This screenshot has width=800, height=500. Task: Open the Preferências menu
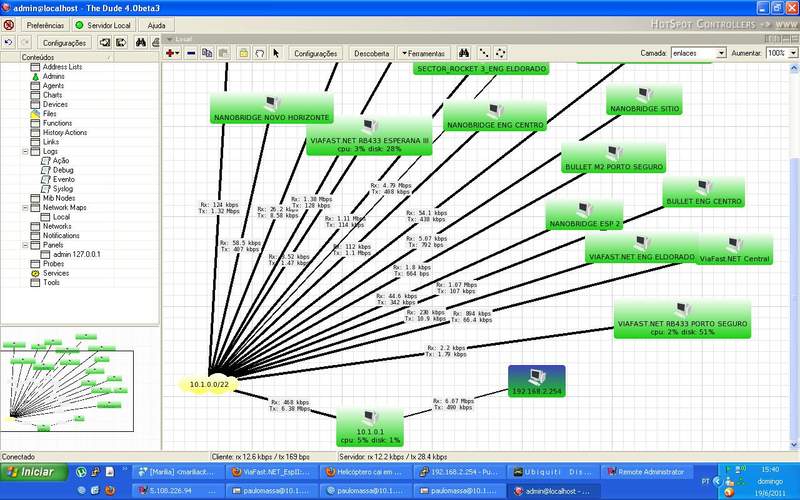45,25
